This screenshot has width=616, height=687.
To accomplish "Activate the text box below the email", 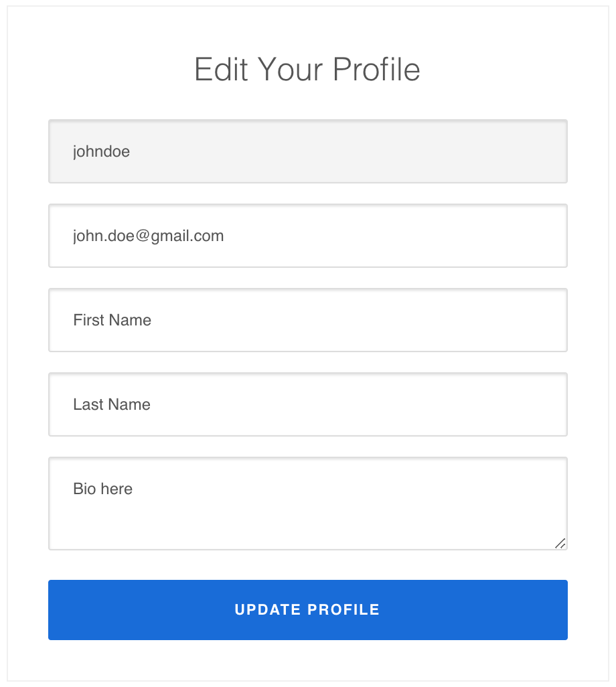I will [x=308, y=320].
